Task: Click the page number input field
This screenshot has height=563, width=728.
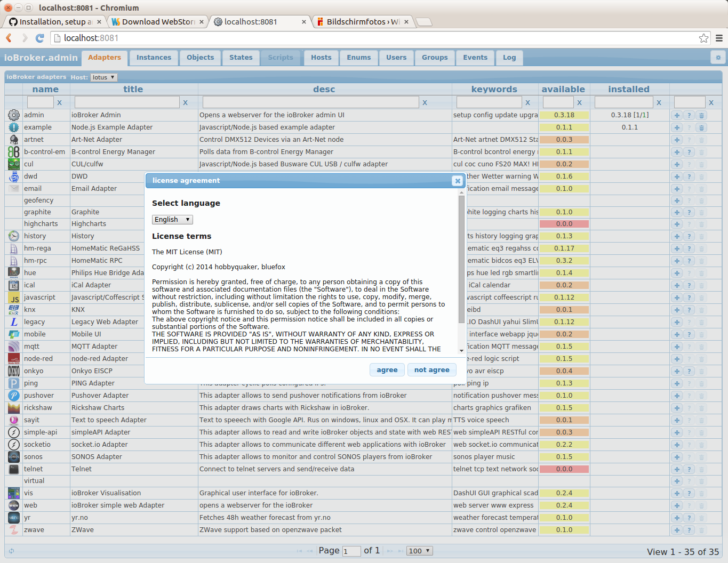Action: pyautogui.click(x=352, y=551)
